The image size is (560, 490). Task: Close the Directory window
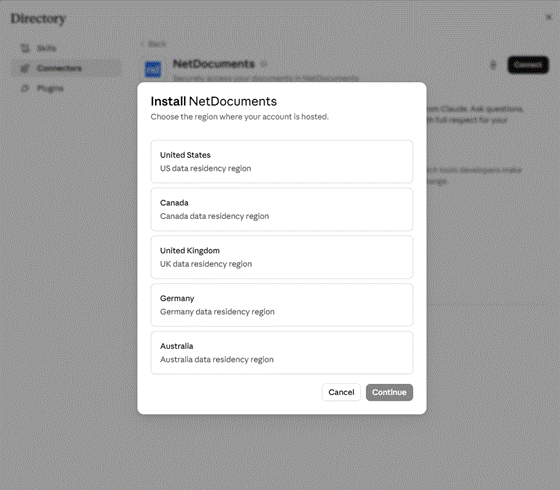pos(549,17)
